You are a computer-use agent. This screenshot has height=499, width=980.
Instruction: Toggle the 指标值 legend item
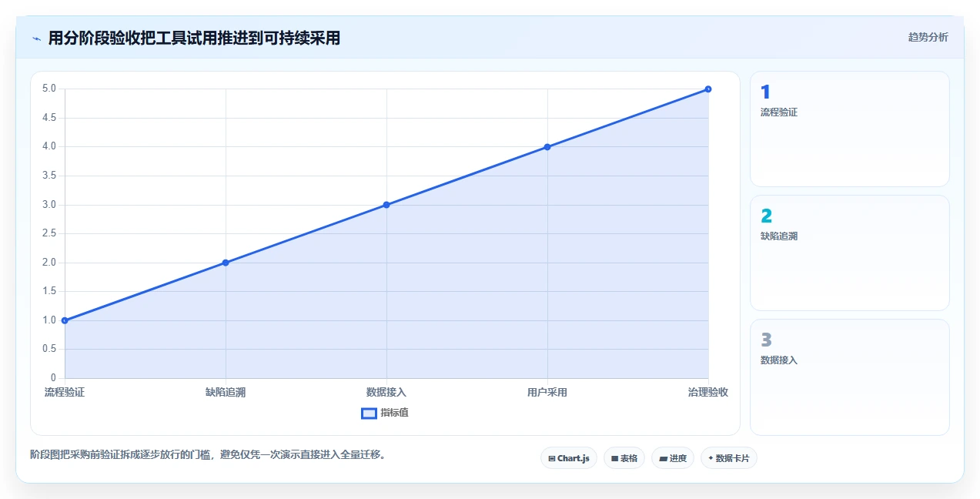385,413
